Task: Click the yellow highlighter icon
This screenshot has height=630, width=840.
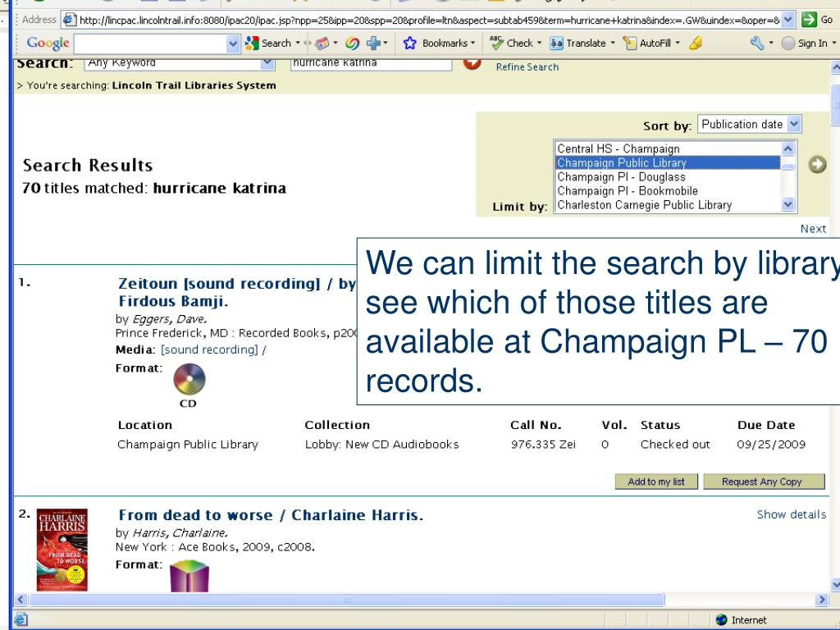Action: point(696,43)
